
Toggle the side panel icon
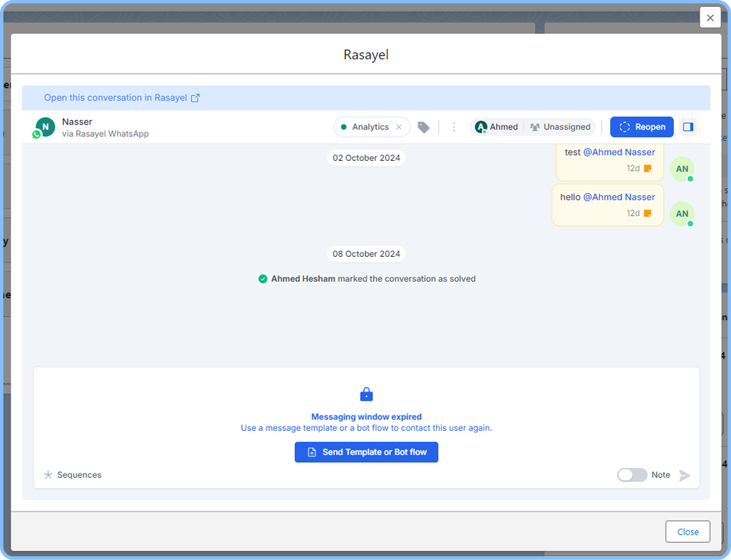coord(688,127)
